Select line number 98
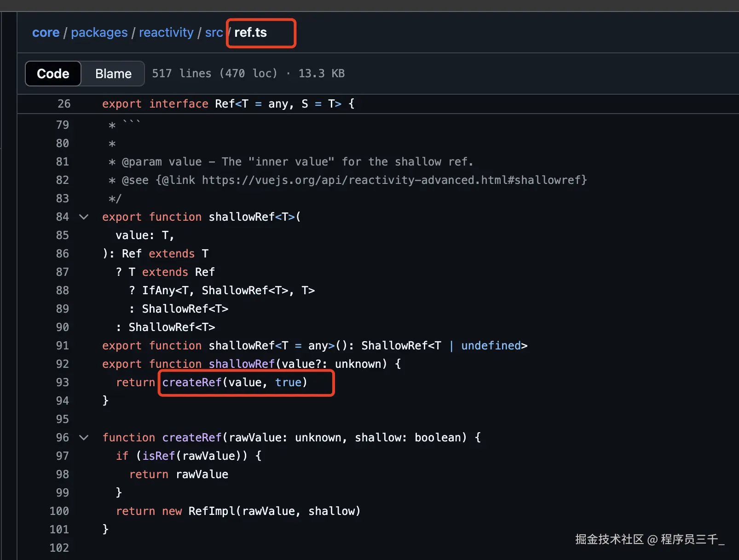Screen dimensions: 739x560 [63, 474]
